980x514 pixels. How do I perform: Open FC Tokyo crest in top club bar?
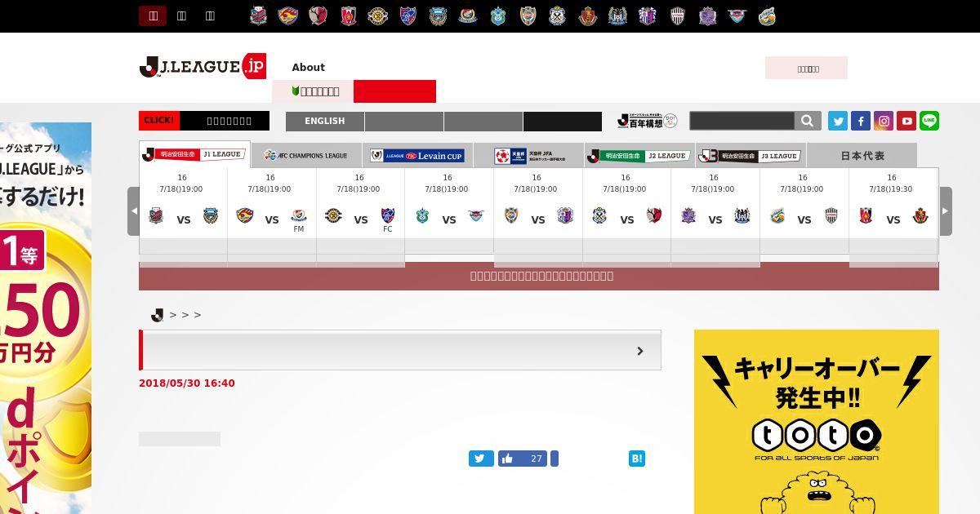[408, 16]
